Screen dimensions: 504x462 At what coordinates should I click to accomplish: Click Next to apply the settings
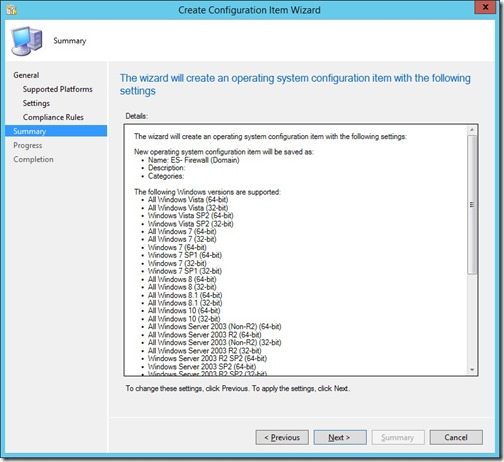(340, 437)
